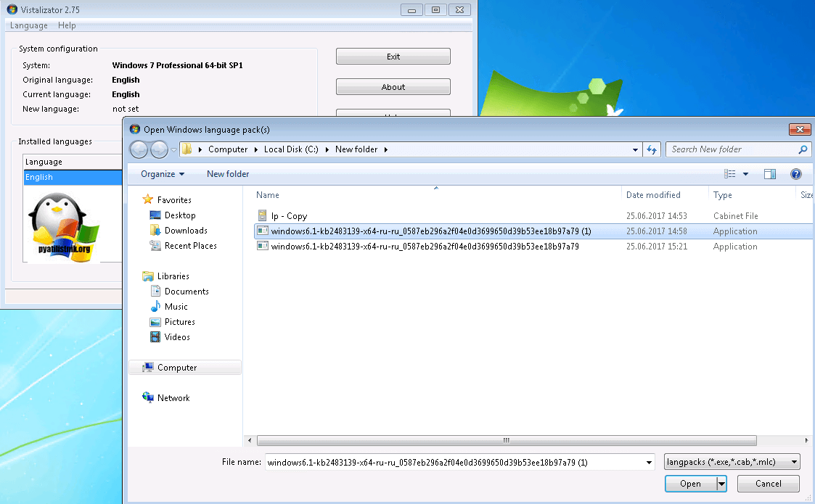Click the Open button
Viewport: 815px width, 504px height.
point(690,484)
